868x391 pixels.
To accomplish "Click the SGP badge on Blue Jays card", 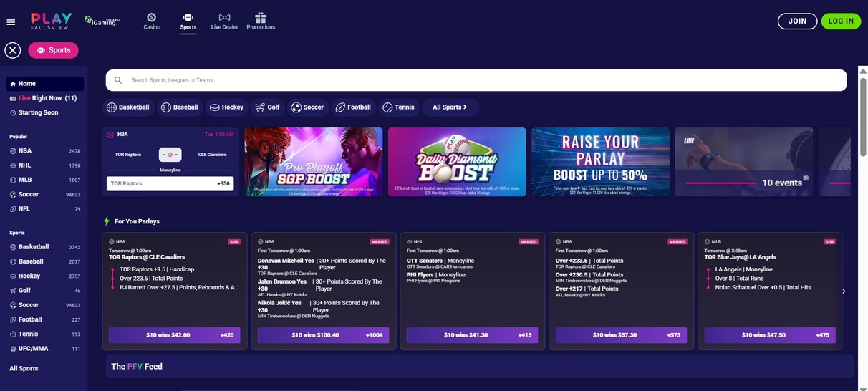I will pos(829,242).
